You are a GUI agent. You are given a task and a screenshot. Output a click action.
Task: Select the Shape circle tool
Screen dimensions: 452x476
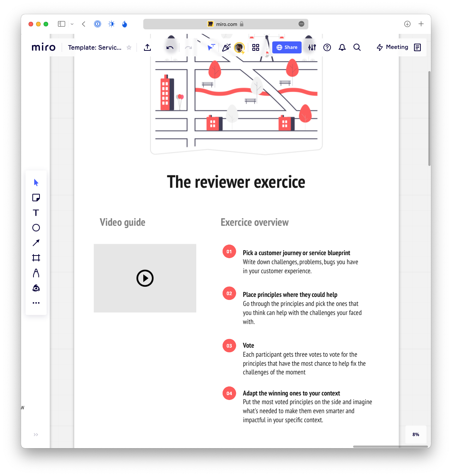(x=36, y=228)
